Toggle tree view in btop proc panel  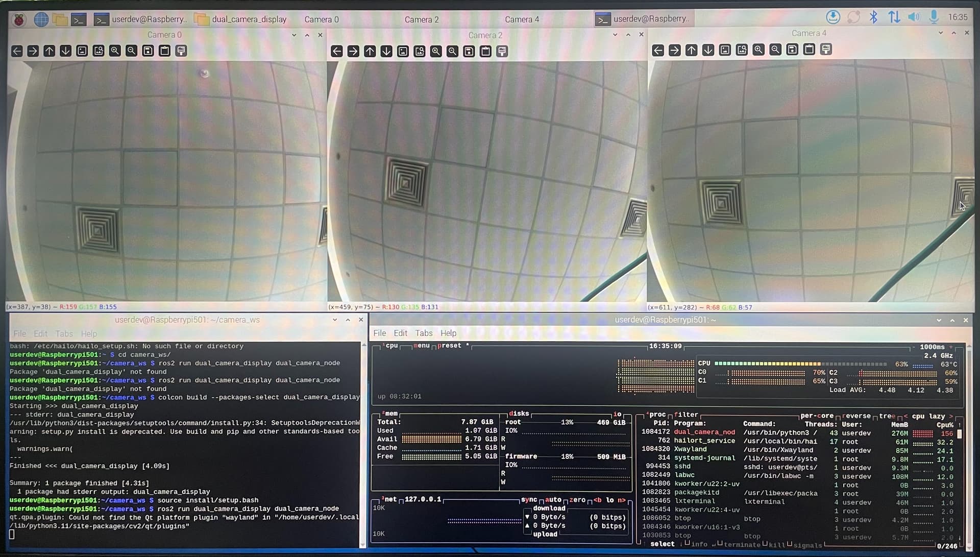click(887, 416)
